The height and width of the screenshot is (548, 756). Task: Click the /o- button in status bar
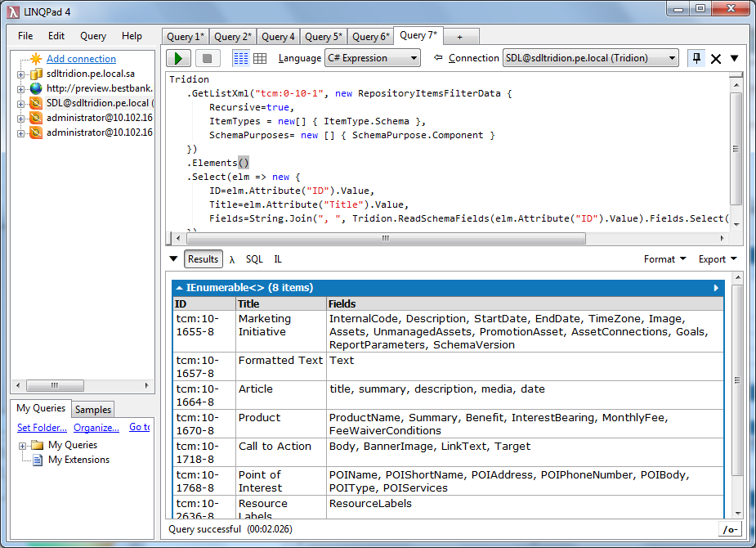(729, 529)
